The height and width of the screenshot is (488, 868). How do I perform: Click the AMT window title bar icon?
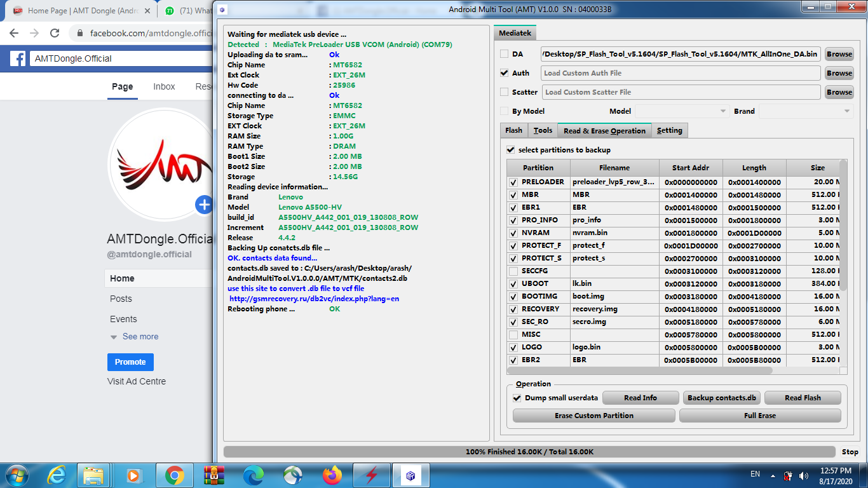(x=222, y=10)
